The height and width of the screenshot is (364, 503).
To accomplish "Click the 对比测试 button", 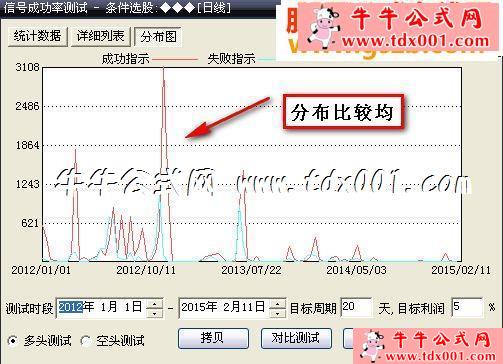I will 296,338.
